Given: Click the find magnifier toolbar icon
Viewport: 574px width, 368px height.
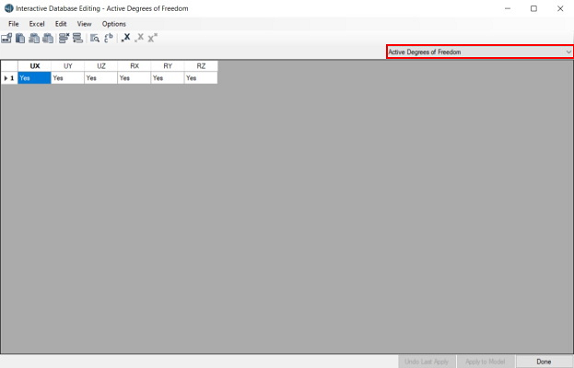Looking at the screenshot, I should [x=95, y=38].
